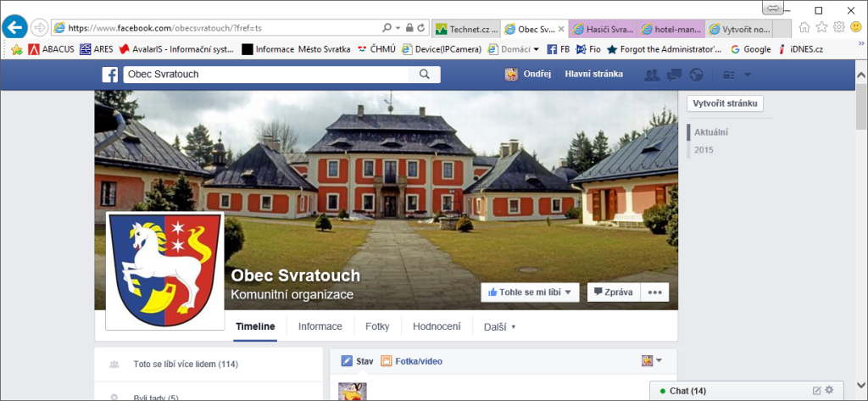Click the smiley feedback icon
This screenshot has height=401, width=868.
pos(856,27)
